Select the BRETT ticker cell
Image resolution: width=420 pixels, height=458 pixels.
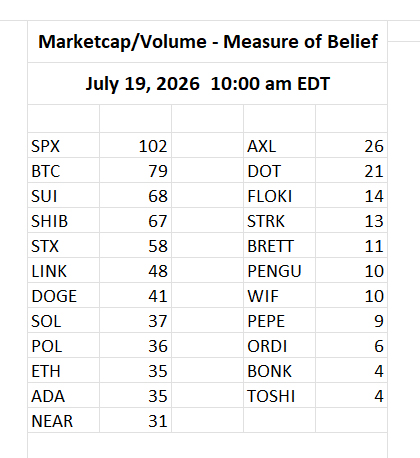coord(279,245)
